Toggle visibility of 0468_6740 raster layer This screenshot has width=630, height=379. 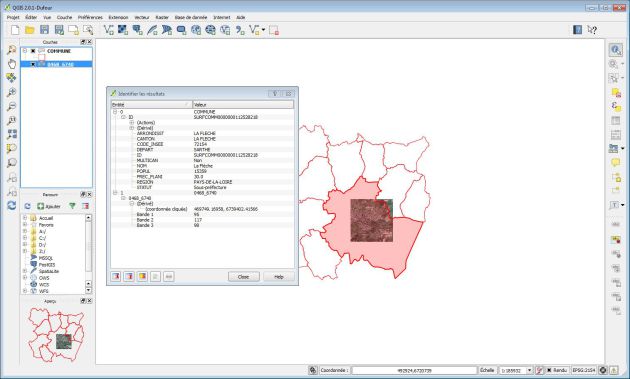pos(33,64)
